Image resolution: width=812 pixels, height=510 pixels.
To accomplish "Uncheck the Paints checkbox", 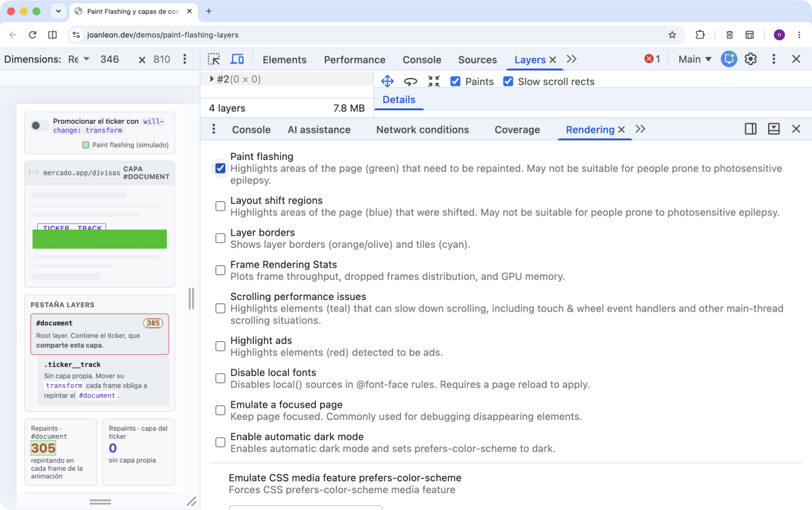I will pos(455,81).
